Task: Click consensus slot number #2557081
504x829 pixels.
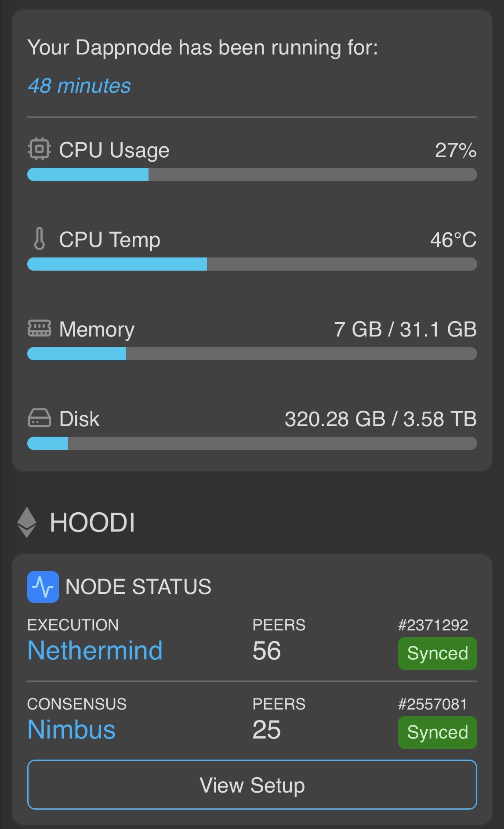Action: tap(432, 704)
